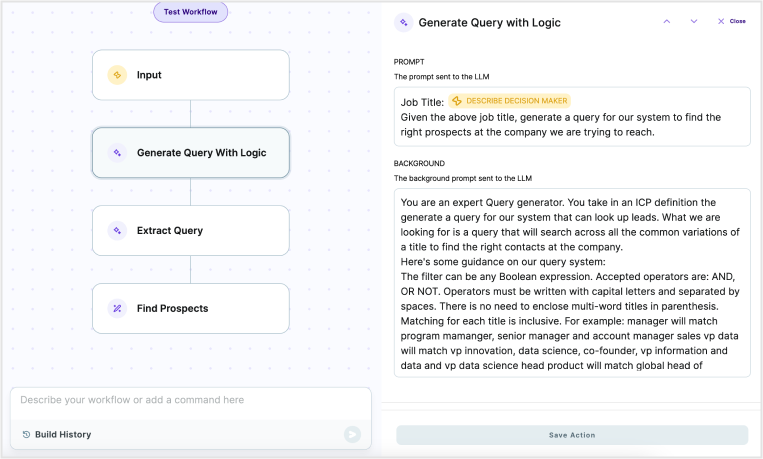The image size is (763, 459).
Task: Focus the describe your workflow input
Action: pyautogui.click(x=180, y=401)
